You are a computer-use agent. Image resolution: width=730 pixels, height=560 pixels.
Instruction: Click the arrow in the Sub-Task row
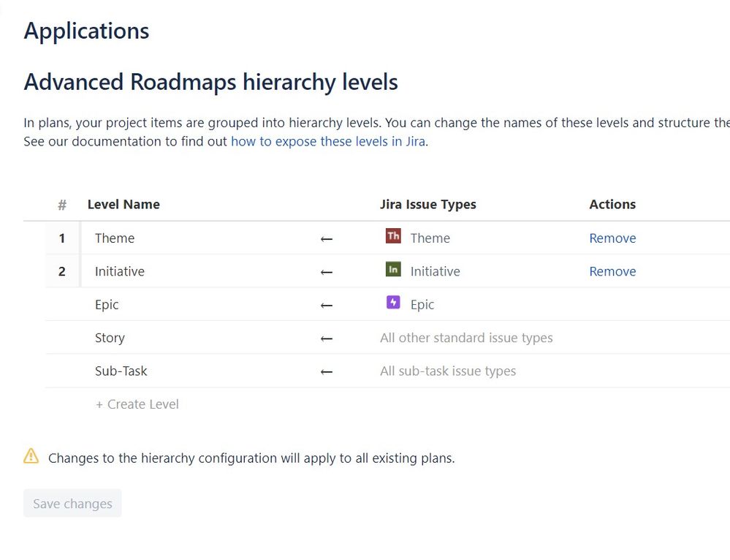point(327,372)
